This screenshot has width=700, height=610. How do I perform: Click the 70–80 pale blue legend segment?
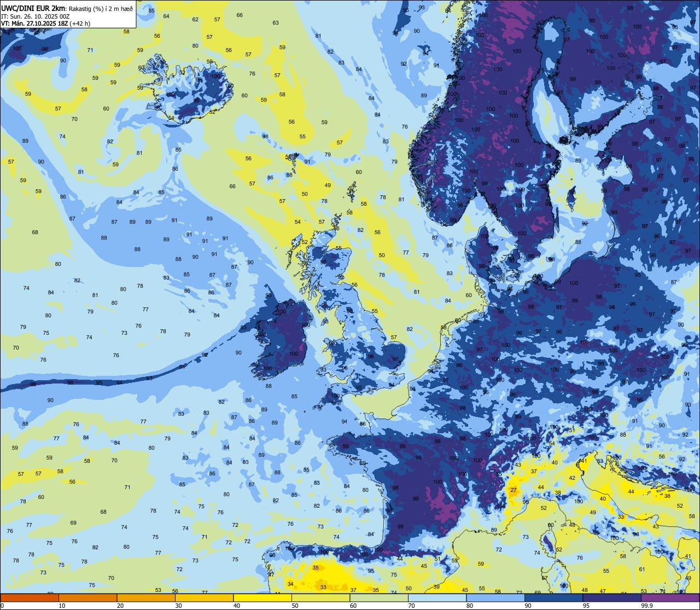(437, 598)
